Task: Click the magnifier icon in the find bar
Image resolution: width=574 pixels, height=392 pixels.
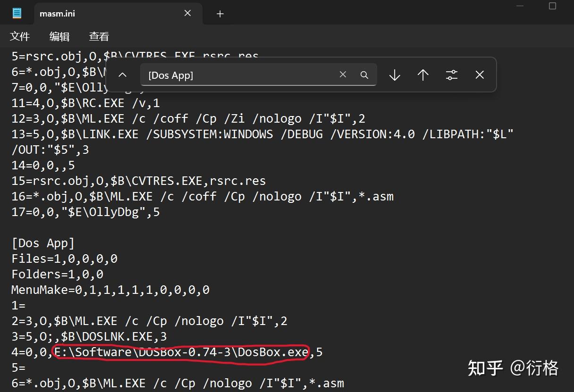Action: (x=364, y=74)
